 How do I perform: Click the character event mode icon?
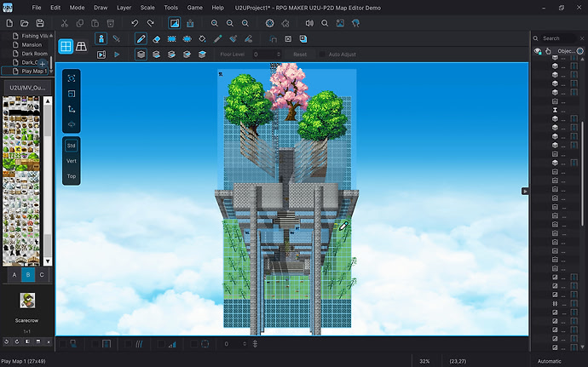click(x=101, y=38)
